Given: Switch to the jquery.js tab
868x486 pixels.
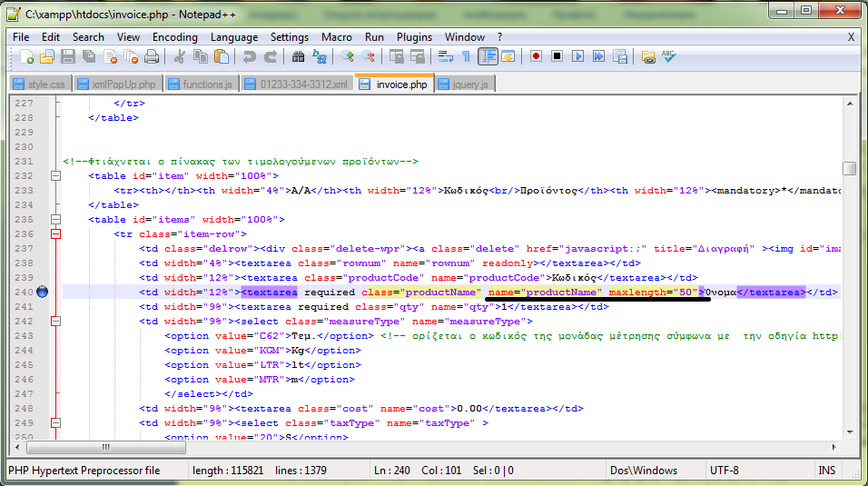Looking at the screenshot, I should coord(464,84).
